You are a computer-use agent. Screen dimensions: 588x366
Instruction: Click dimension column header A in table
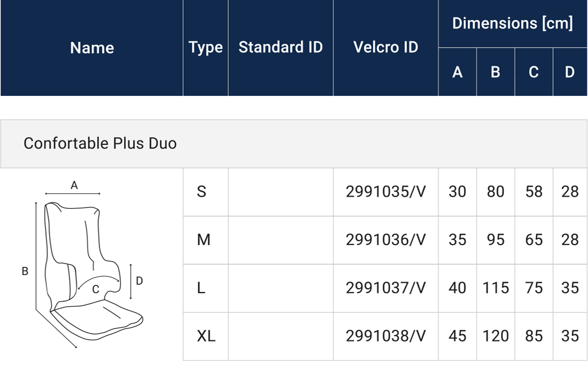[457, 72]
